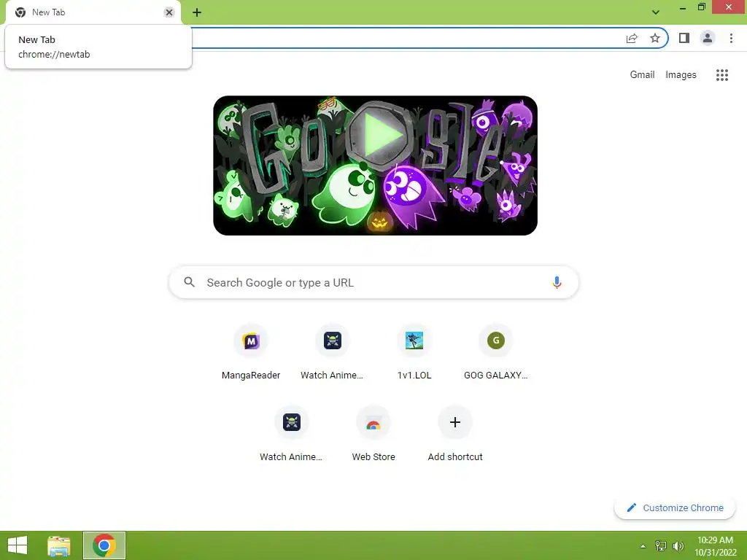This screenshot has width=747, height=560.
Task: Open the tab search chevron
Action: 656,12
